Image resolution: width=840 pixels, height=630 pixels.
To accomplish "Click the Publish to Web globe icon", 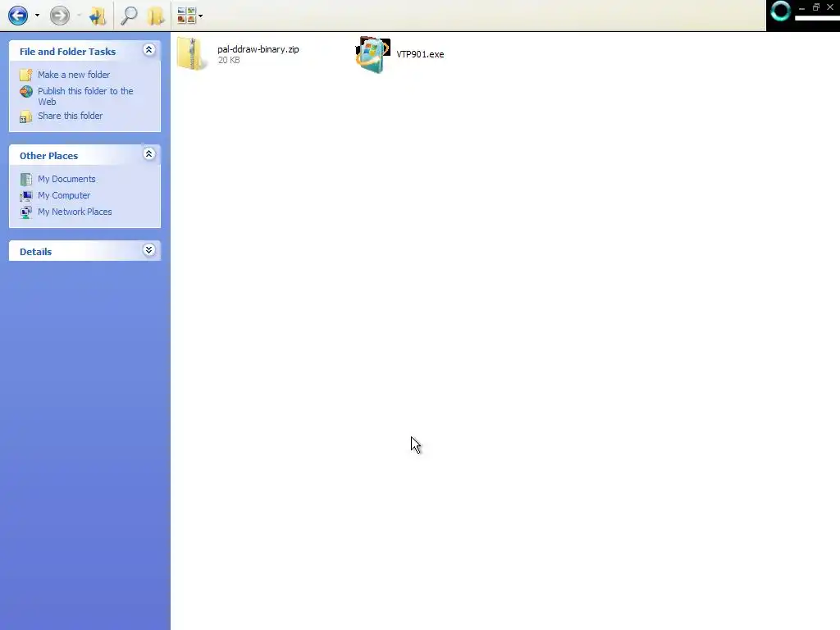I will coord(25,92).
